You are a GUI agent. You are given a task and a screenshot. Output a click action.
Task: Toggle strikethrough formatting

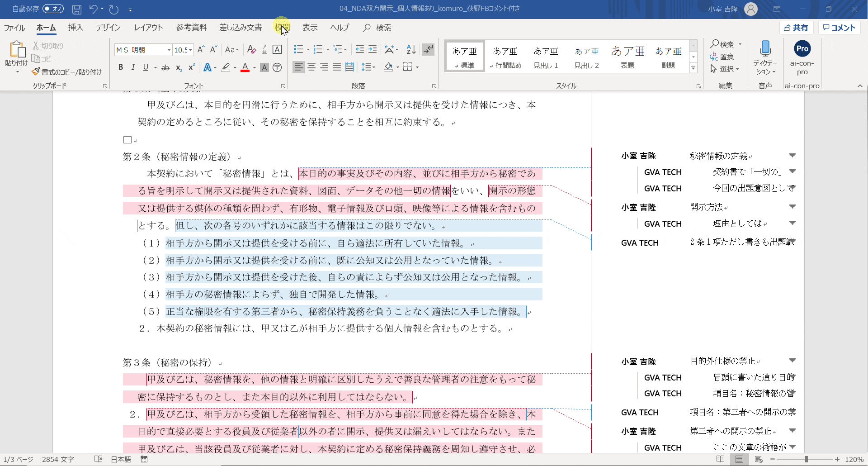(165, 67)
